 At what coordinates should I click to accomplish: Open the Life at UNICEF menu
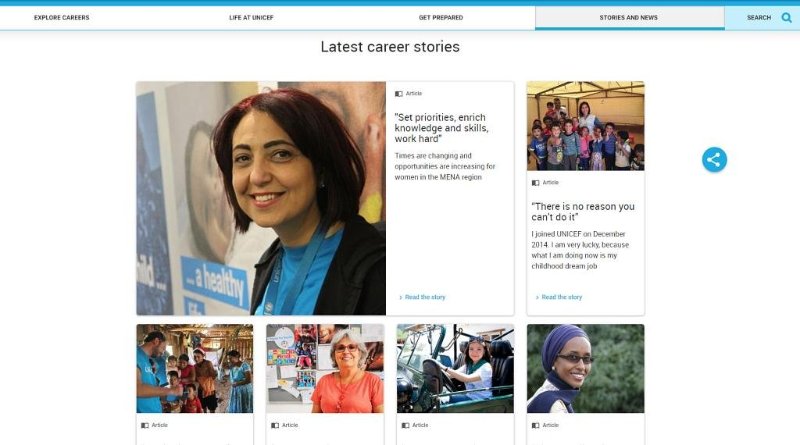coord(252,17)
